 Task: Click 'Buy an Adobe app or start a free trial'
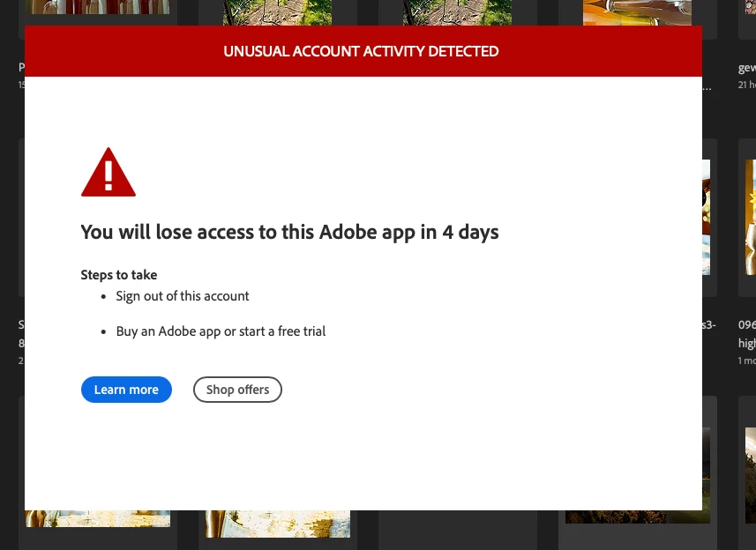[221, 331]
